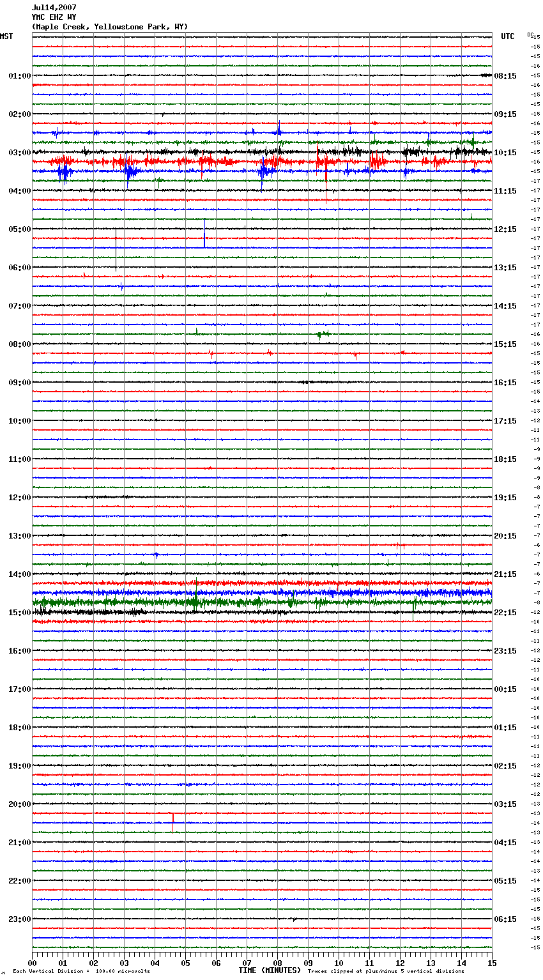The width and height of the screenshot is (543, 980).
Task: Pick the 13:15 UTC time label
Action: coord(505,268)
